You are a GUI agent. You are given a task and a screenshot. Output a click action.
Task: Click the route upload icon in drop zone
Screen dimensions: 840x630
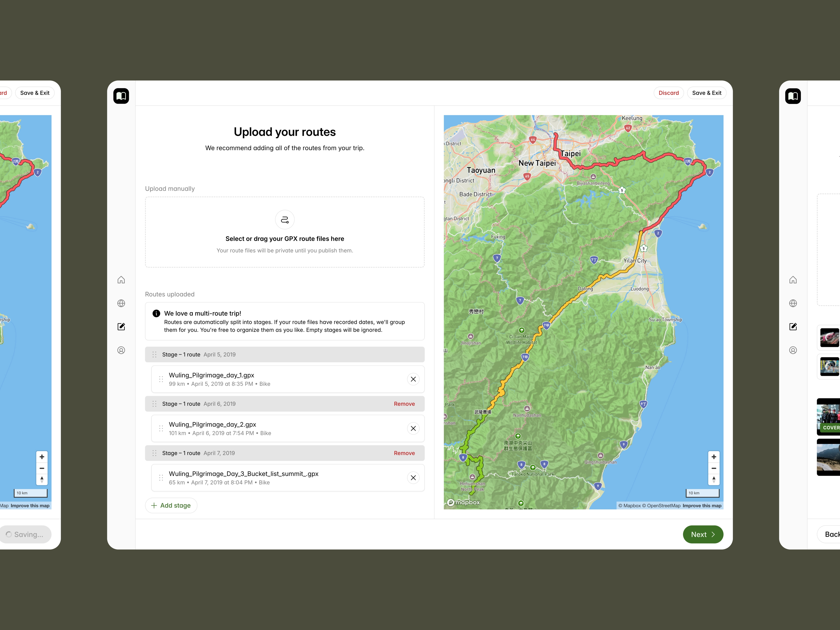pyautogui.click(x=285, y=219)
